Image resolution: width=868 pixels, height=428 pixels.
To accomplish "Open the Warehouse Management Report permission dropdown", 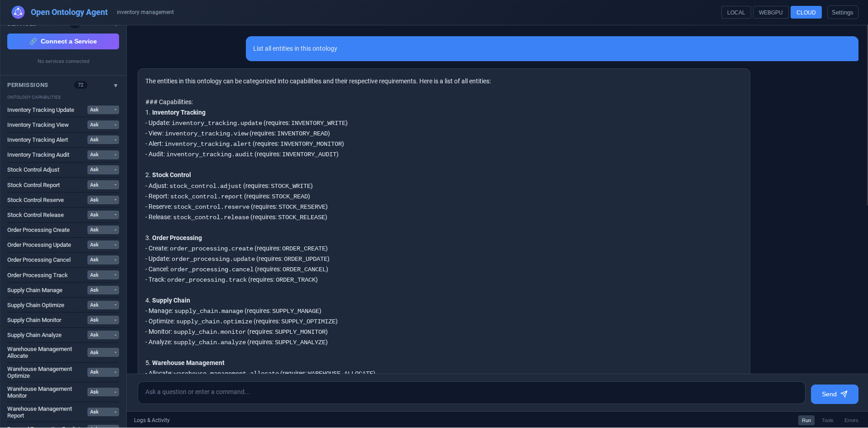I will 103,412.
